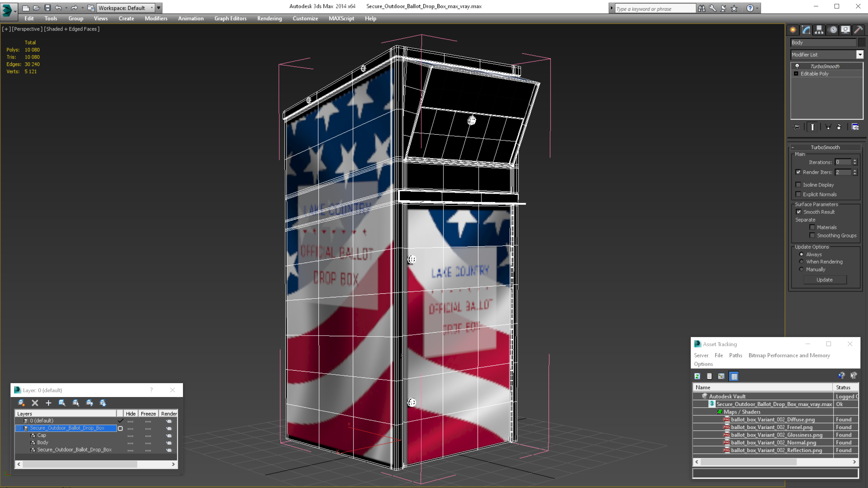Click Hide/Unhide All Layers icon
Screen dimensions: 868x488
pyautogui.click(x=89, y=403)
